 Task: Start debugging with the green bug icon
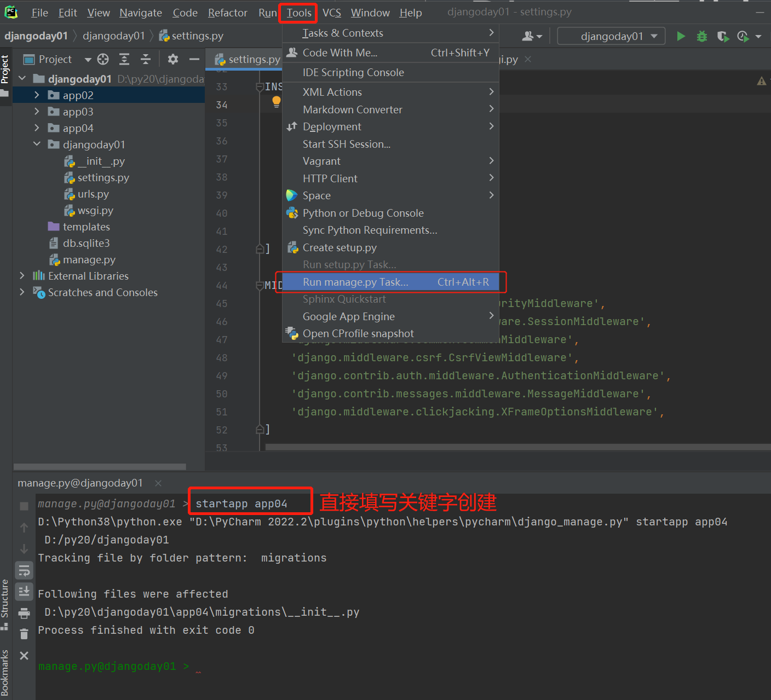point(701,36)
